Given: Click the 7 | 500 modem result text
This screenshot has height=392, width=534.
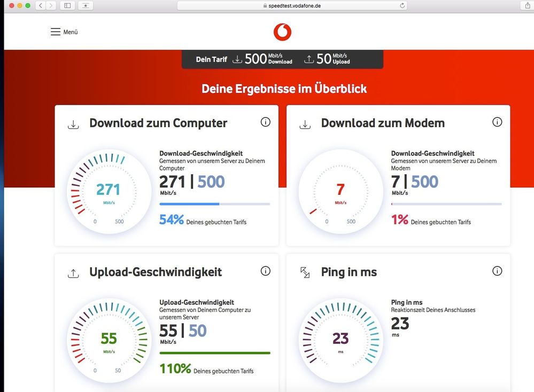Looking at the screenshot, I should [414, 182].
